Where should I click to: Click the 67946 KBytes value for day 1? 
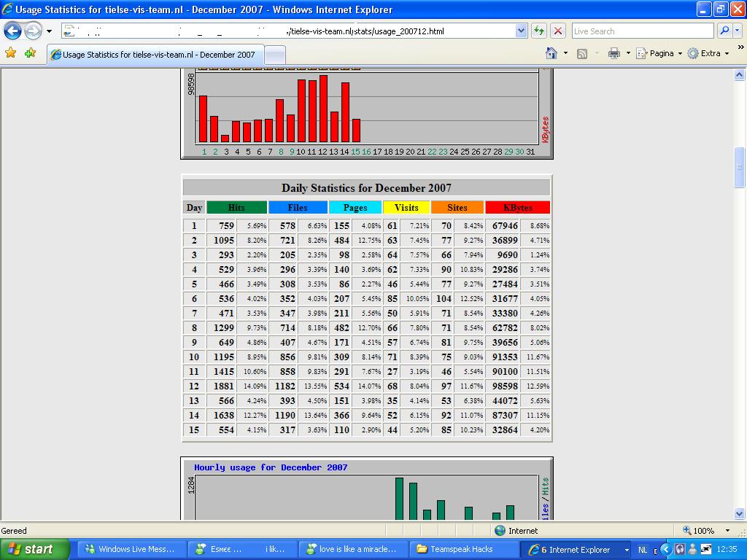pyautogui.click(x=503, y=226)
